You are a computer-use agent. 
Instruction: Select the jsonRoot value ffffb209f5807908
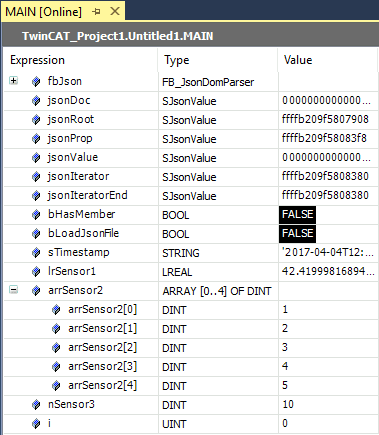point(325,119)
